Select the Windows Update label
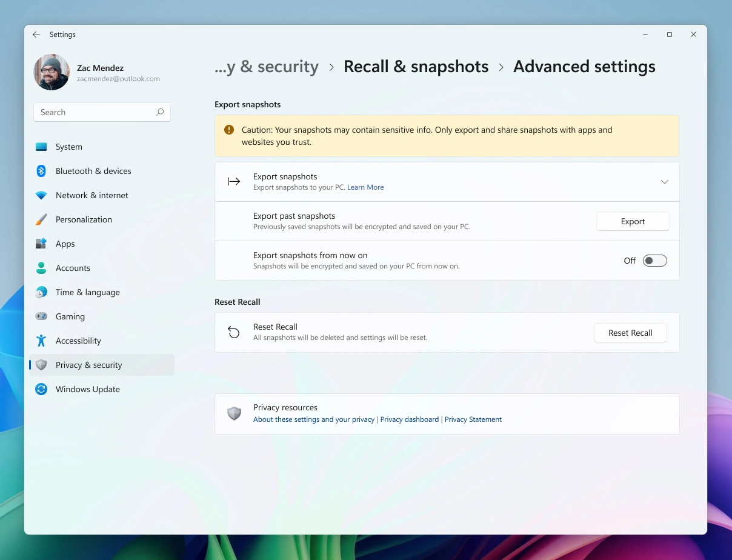 [x=88, y=389]
